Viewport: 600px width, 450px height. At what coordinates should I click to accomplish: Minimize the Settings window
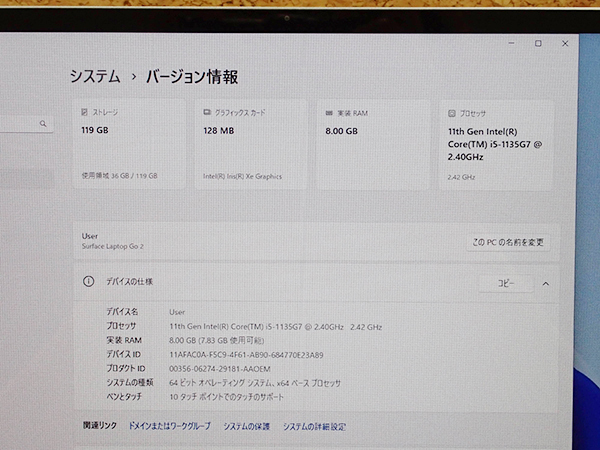[511, 43]
